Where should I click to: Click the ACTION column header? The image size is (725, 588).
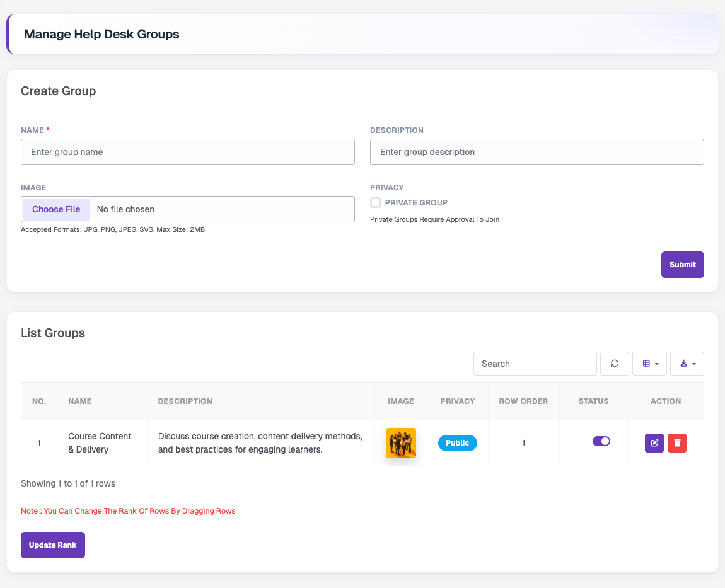(x=666, y=401)
